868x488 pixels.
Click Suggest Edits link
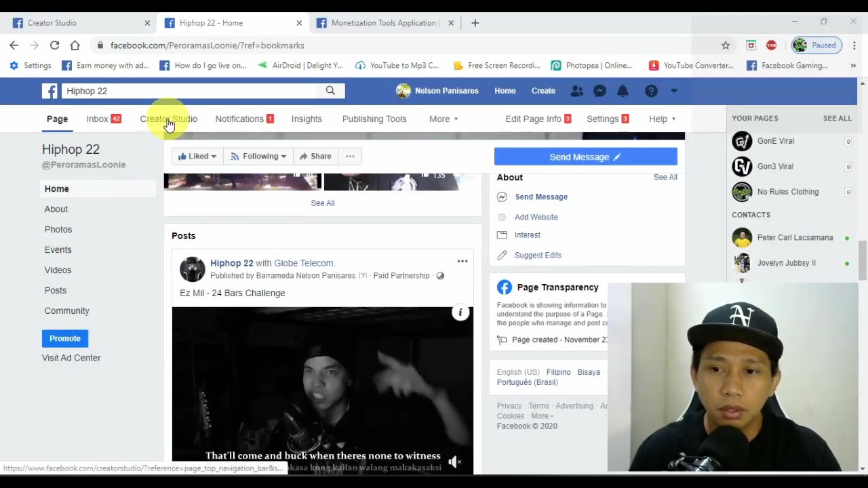[x=538, y=256]
